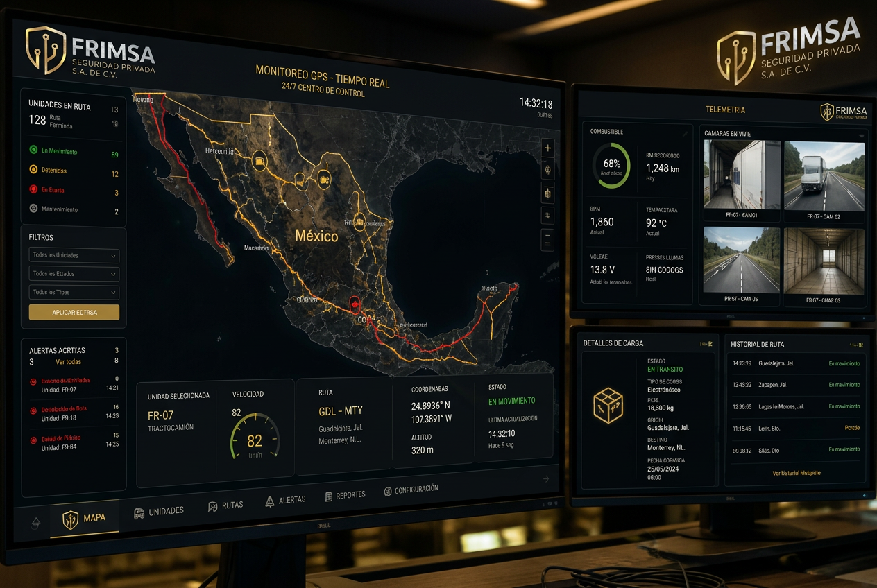Select the Zapapen, Jal. history row
This screenshot has width=877, height=588.
coord(797,385)
